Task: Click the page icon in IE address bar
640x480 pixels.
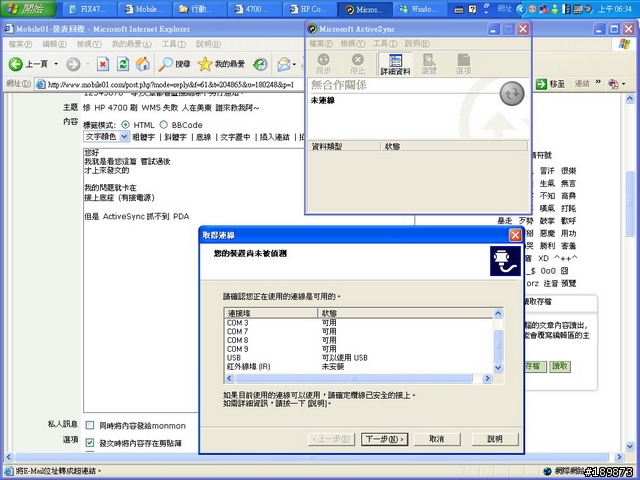Action: pos(40,84)
